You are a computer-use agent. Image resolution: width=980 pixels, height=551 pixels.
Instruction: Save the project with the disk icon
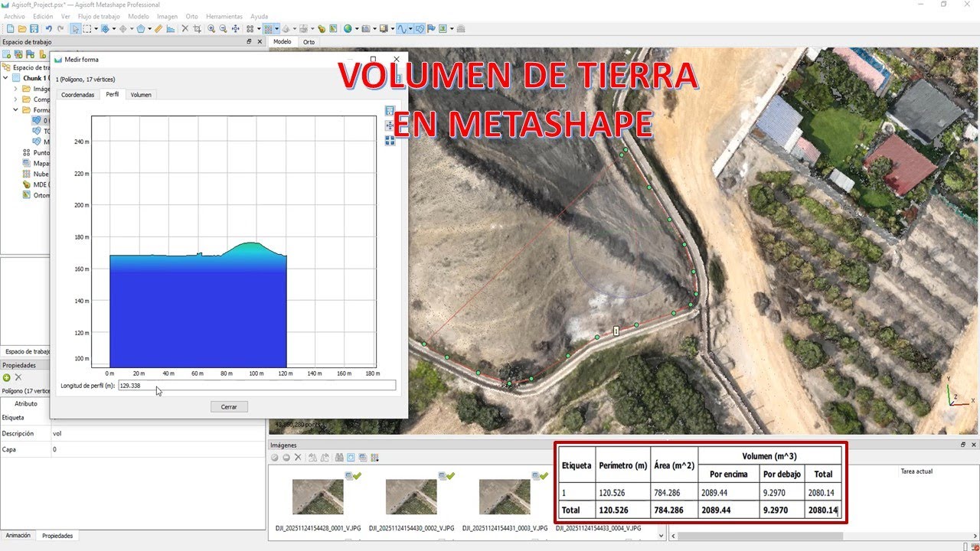click(34, 28)
